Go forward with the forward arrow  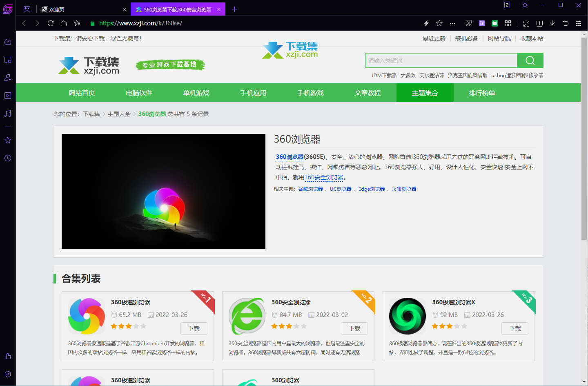click(37, 23)
